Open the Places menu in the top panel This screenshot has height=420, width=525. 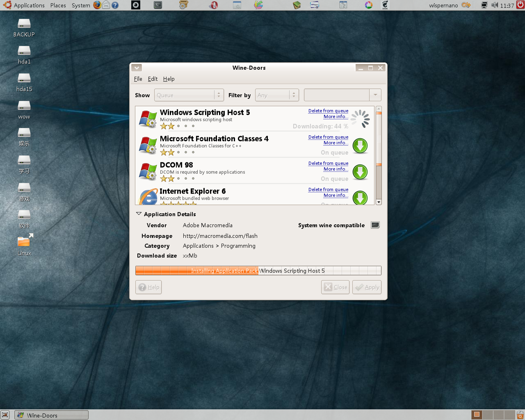(58, 5)
